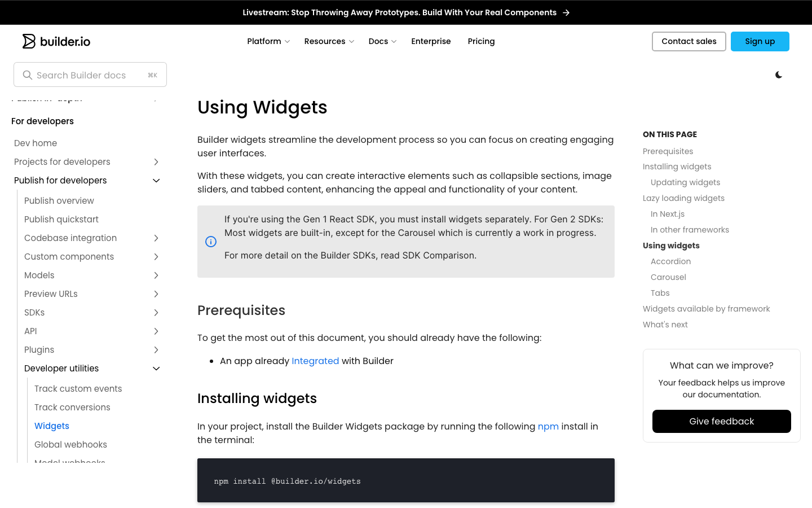Image resolution: width=812 pixels, height=508 pixels.
Task: Focus the Search Builder docs field
Action: 90,75
